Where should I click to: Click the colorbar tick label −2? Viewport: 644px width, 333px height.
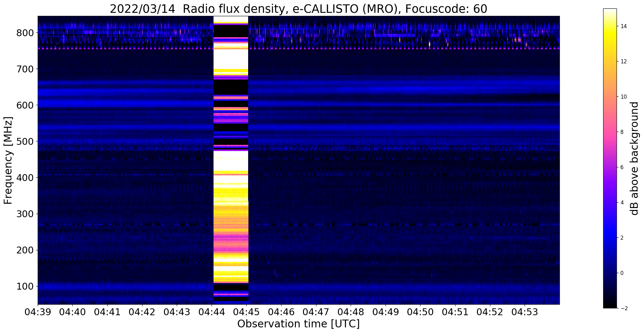tap(624, 308)
